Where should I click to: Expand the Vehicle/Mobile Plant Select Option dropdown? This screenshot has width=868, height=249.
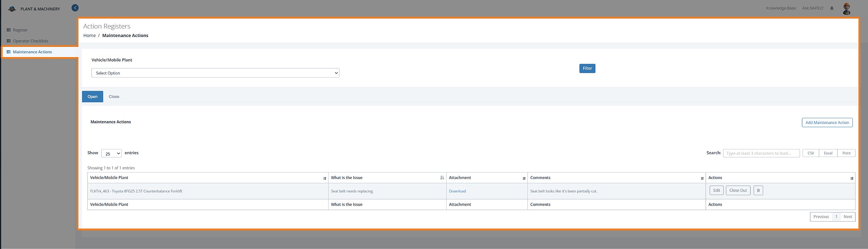click(x=215, y=73)
